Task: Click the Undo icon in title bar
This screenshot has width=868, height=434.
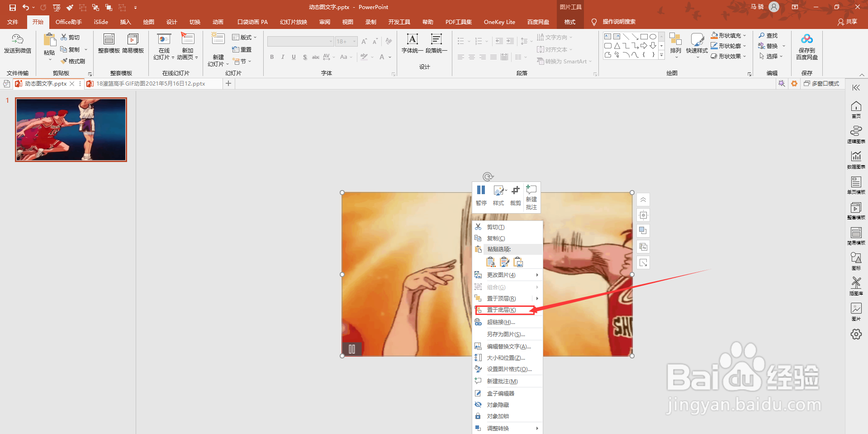Action: point(26,7)
